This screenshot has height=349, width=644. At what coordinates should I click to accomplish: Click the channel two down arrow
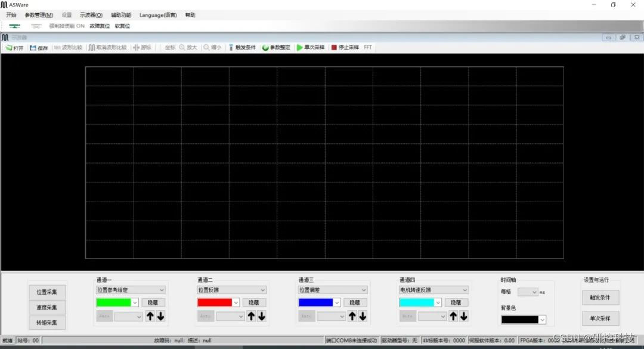pyautogui.click(x=262, y=316)
